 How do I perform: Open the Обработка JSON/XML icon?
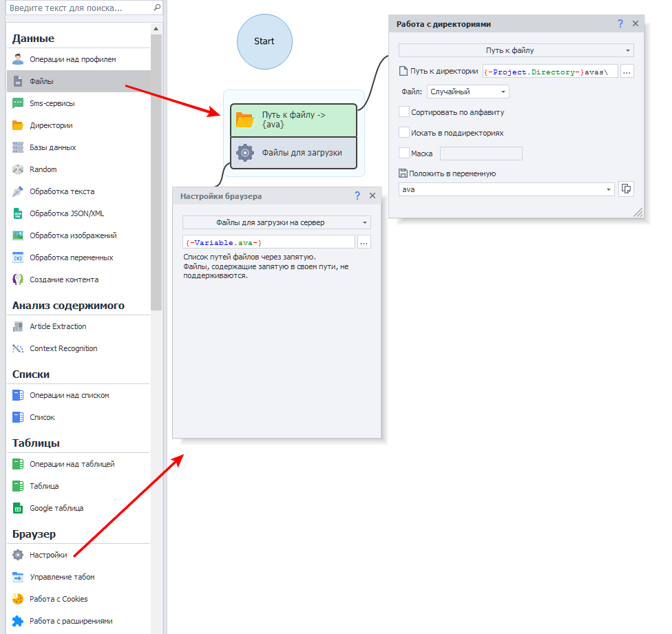(x=18, y=213)
